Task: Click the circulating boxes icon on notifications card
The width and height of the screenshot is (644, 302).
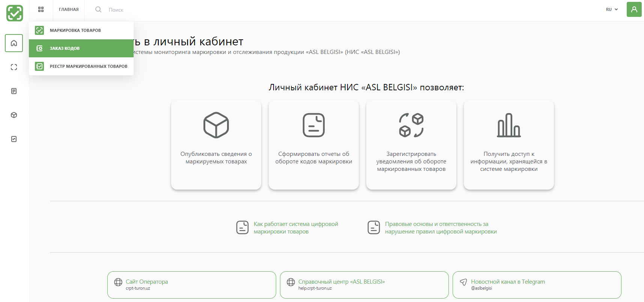Action: pyautogui.click(x=411, y=125)
